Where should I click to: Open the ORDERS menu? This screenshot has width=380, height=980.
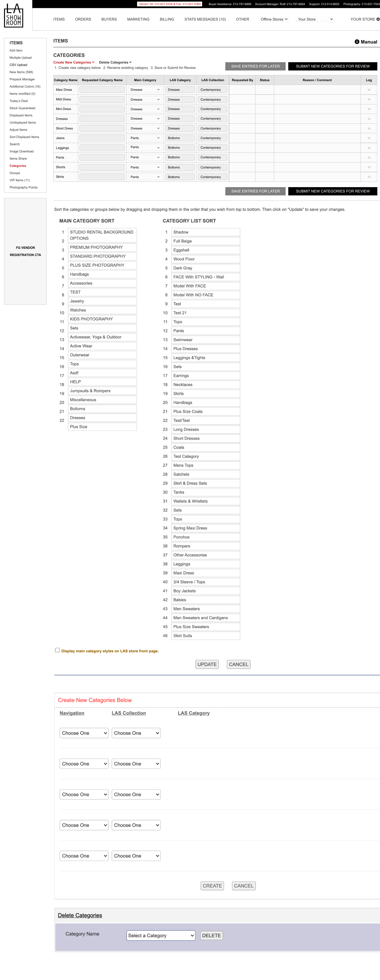[83, 19]
